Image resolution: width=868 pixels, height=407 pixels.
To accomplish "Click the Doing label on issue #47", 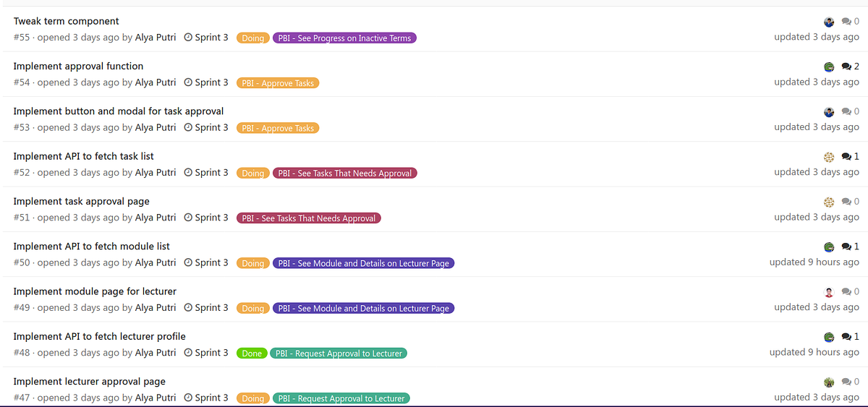I will click(253, 398).
